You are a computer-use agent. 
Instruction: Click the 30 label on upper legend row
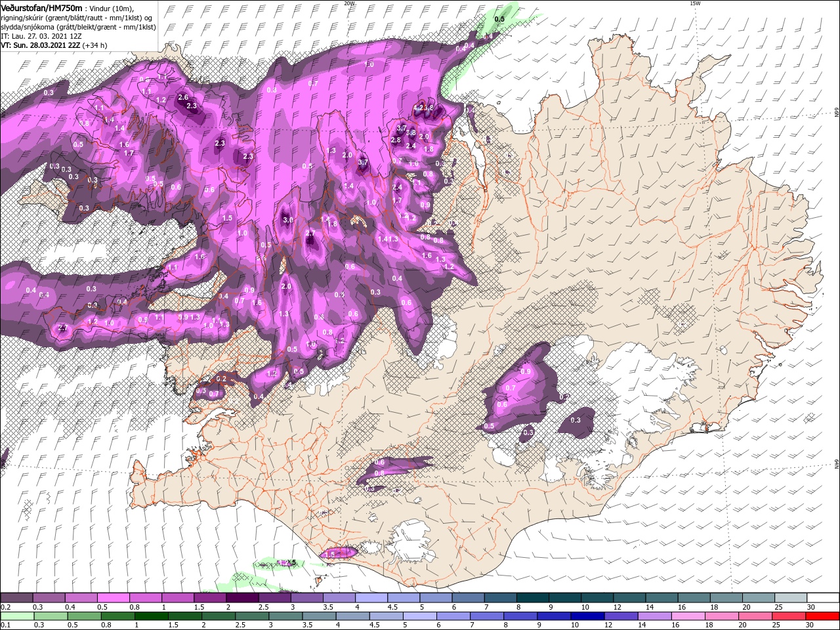(x=811, y=607)
